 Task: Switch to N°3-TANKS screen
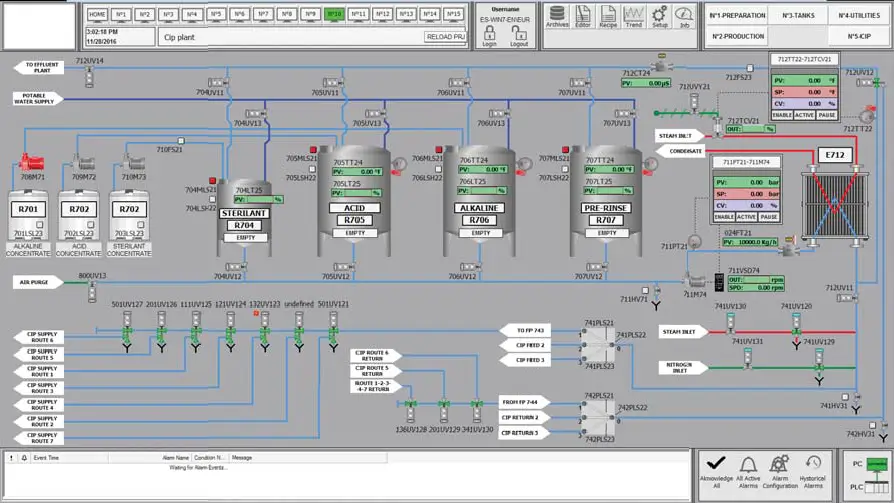pyautogui.click(x=798, y=16)
